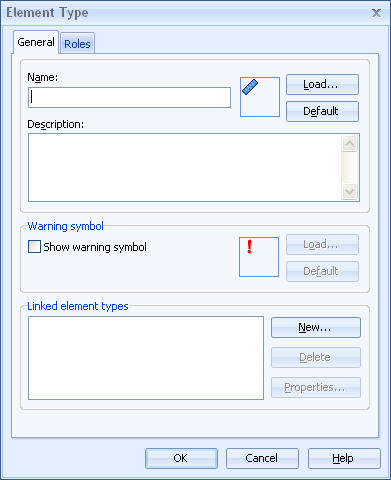Click Load button in Warning symbol group
This screenshot has height=480, width=391.
322,245
